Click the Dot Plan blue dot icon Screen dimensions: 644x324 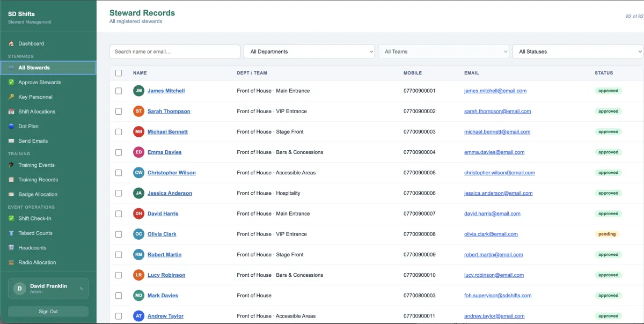pos(11,127)
